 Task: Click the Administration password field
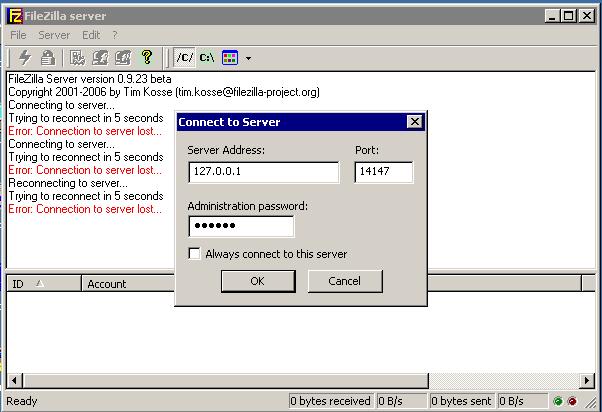click(241, 226)
